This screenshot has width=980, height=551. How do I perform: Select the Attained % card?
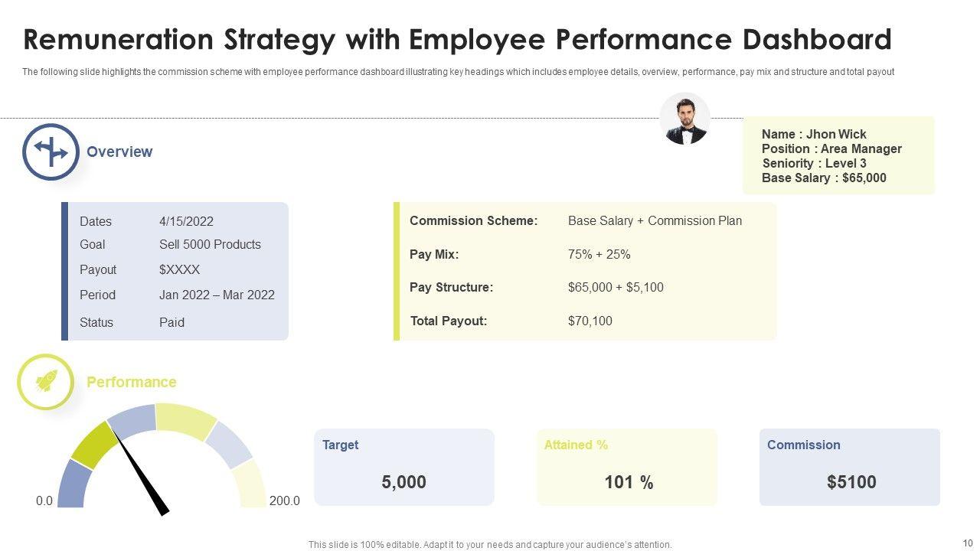point(627,467)
